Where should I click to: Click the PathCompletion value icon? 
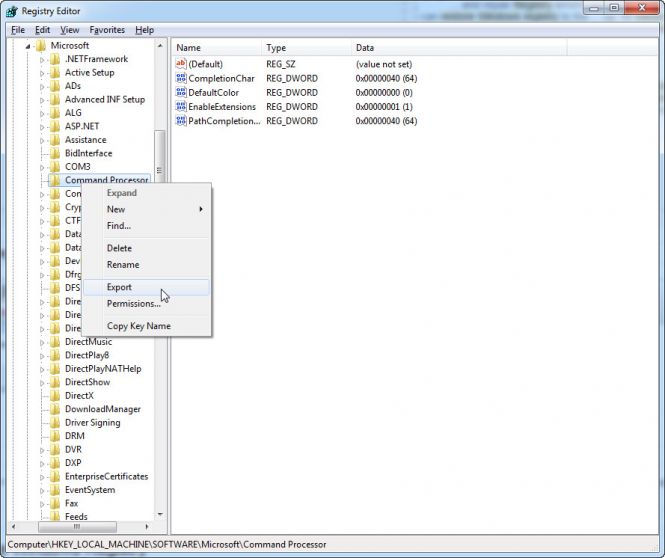[x=181, y=120]
